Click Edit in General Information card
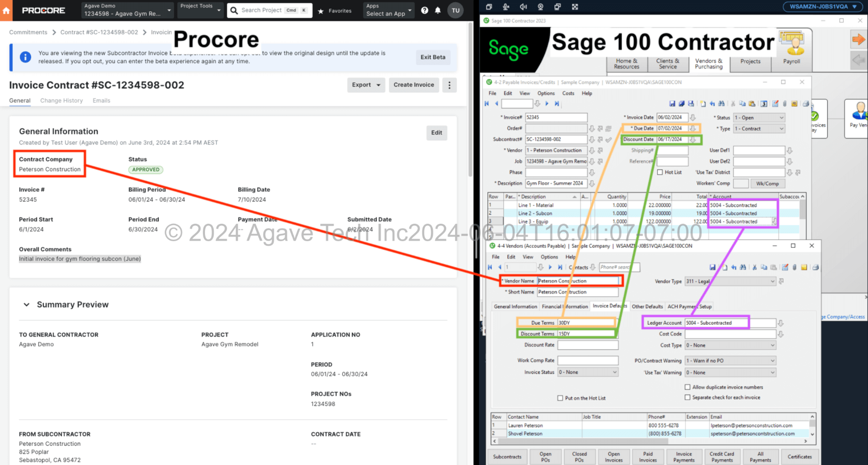Viewport: 868px width, 465px height. click(437, 133)
